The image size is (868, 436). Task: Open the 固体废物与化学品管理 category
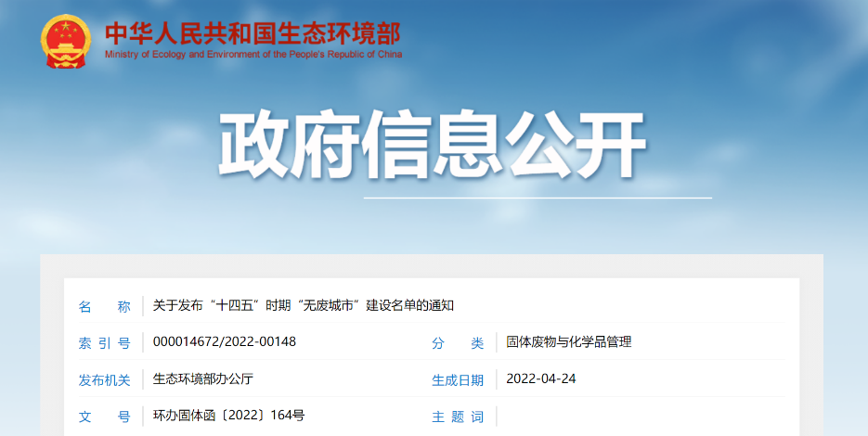click(x=568, y=341)
